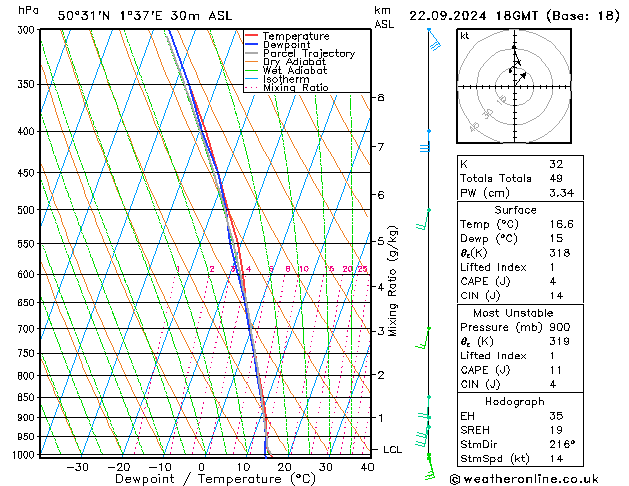Click the 'kt' unit label in hodograph
The image size is (629, 486).
click(465, 36)
